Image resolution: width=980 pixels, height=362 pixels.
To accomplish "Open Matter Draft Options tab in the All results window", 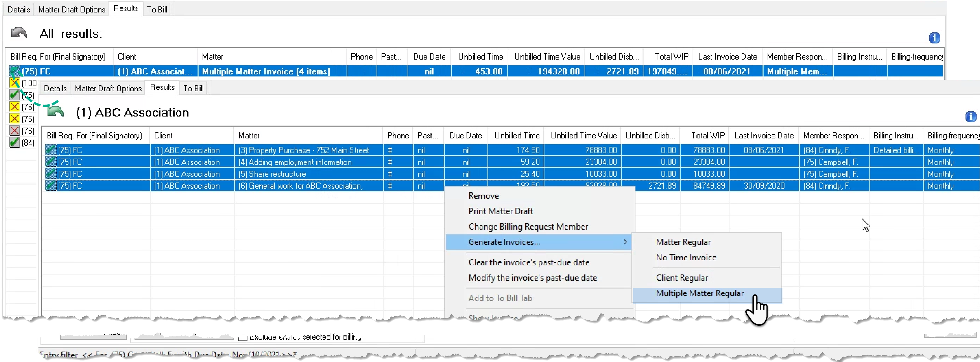I will click(x=71, y=9).
